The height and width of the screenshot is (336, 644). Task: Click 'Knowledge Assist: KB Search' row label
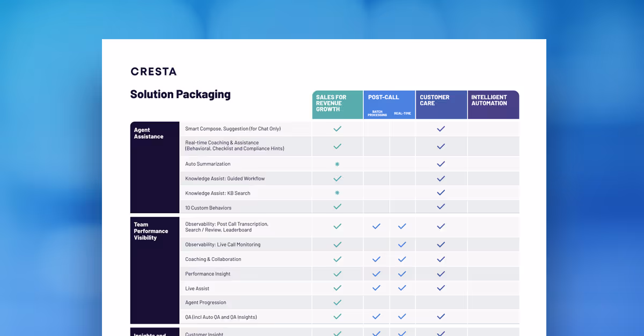218,193
